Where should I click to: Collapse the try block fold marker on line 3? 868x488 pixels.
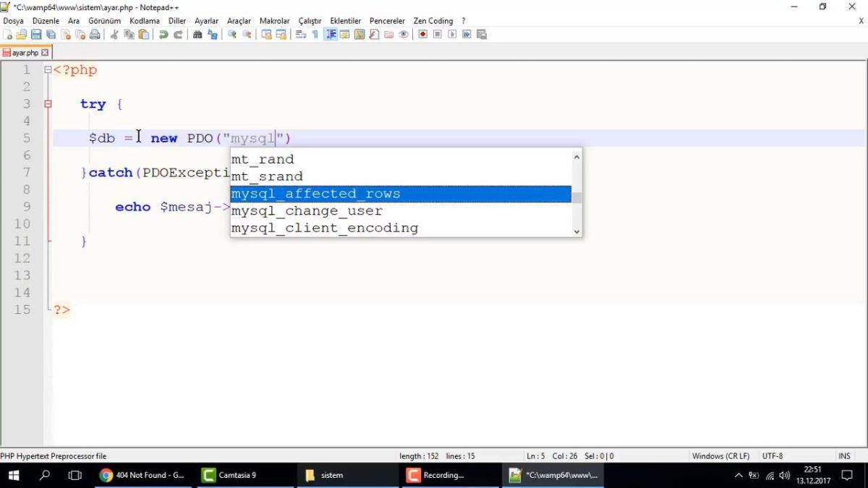click(48, 104)
